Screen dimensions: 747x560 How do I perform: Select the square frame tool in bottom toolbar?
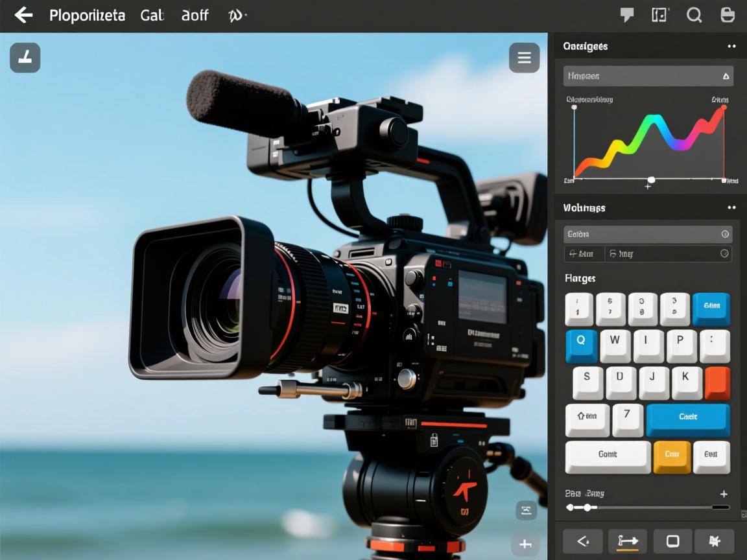(672, 541)
